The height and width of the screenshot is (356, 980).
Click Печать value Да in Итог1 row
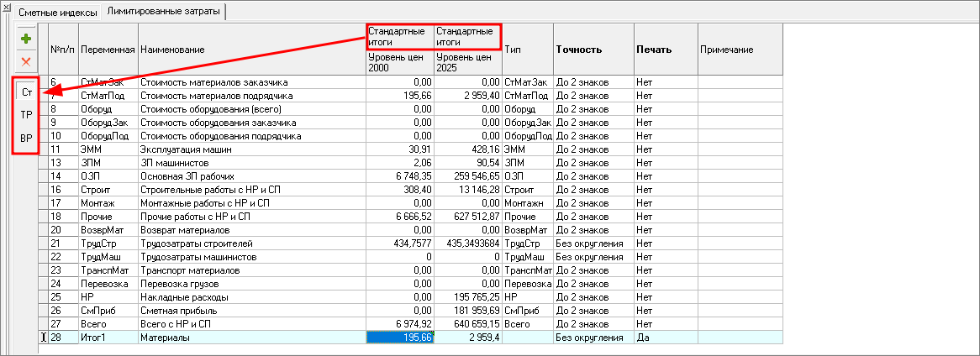665,337
